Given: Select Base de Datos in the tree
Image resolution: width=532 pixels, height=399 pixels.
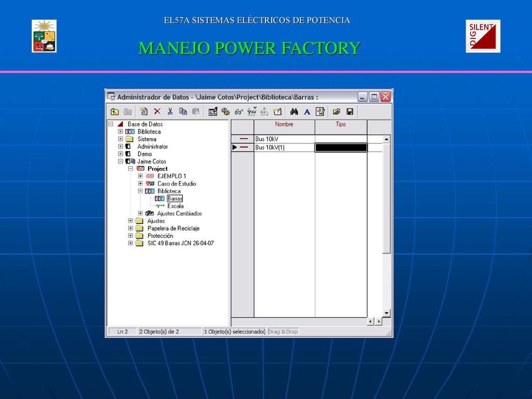Looking at the screenshot, I should (145, 124).
